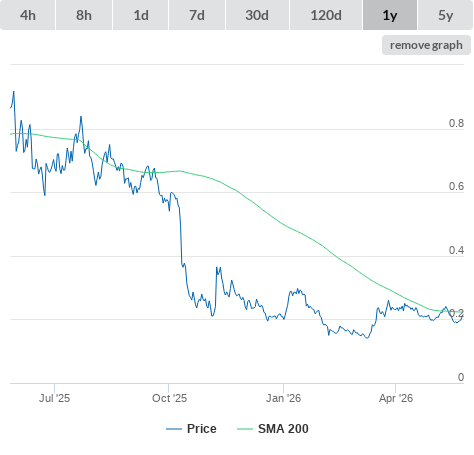Click the blue Price legend line marker
This screenshot has width=474, height=455.
pyautogui.click(x=174, y=429)
